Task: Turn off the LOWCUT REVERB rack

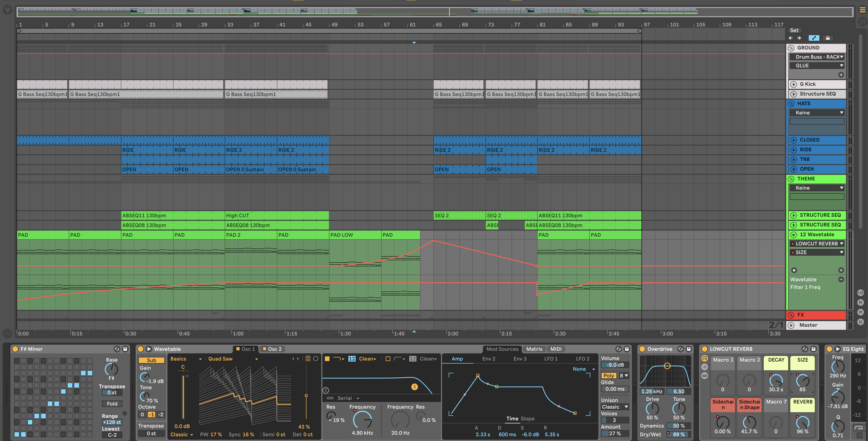Action: pyautogui.click(x=704, y=349)
